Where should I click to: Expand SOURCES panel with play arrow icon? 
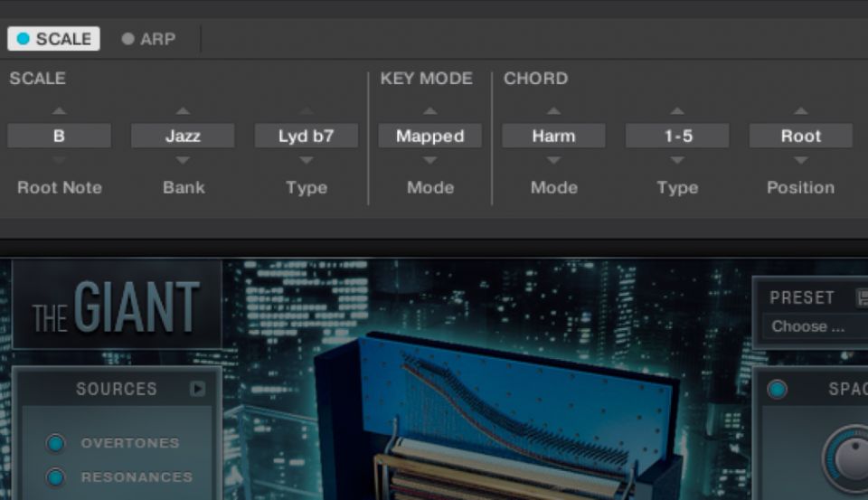click(x=198, y=389)
